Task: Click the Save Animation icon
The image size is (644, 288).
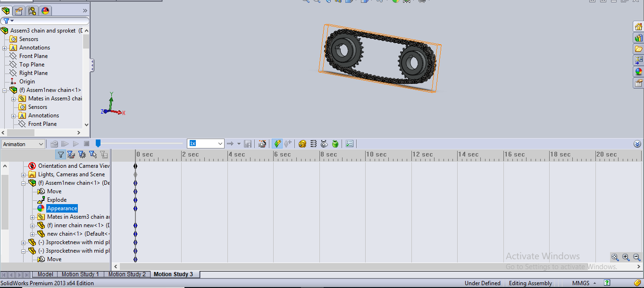Action: [248, 144]
